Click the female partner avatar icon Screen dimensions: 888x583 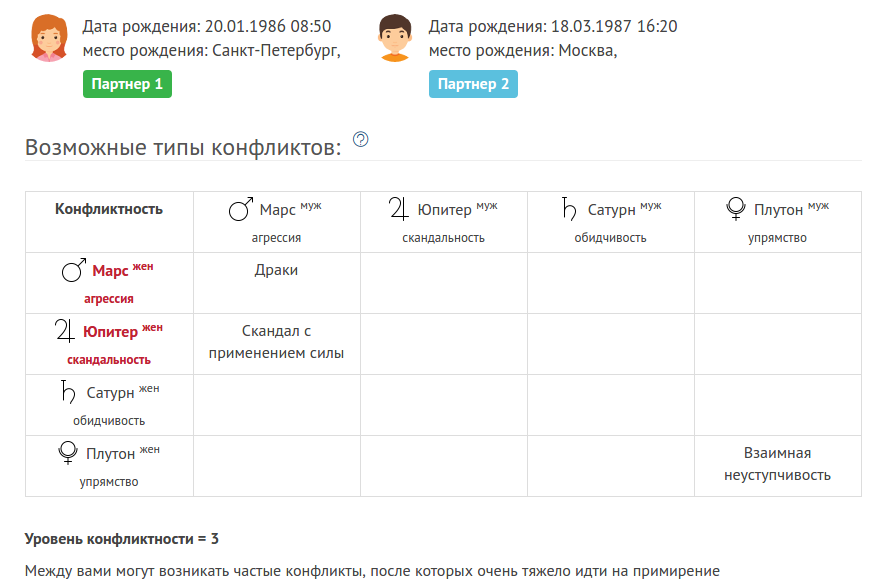pos(49,38)
